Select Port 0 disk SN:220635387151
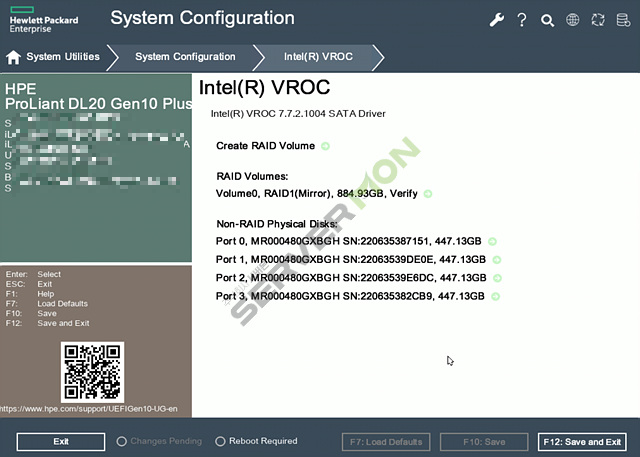 [x=349, y=242]
